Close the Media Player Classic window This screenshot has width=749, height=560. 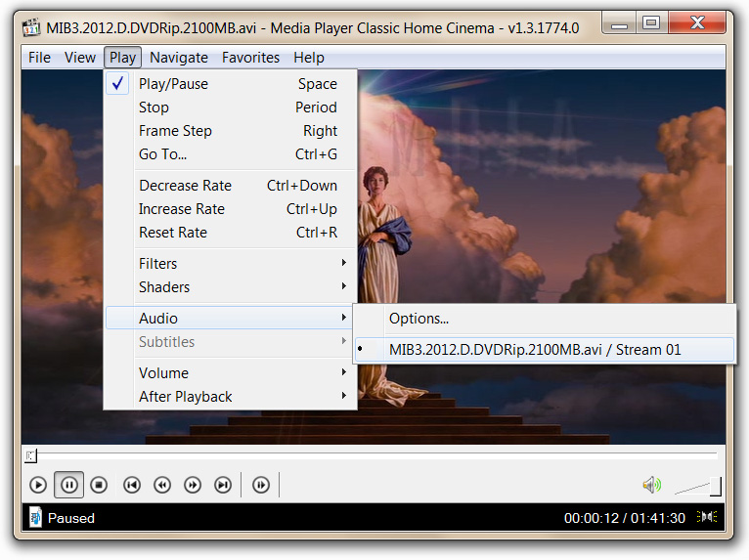click(697, 22)
